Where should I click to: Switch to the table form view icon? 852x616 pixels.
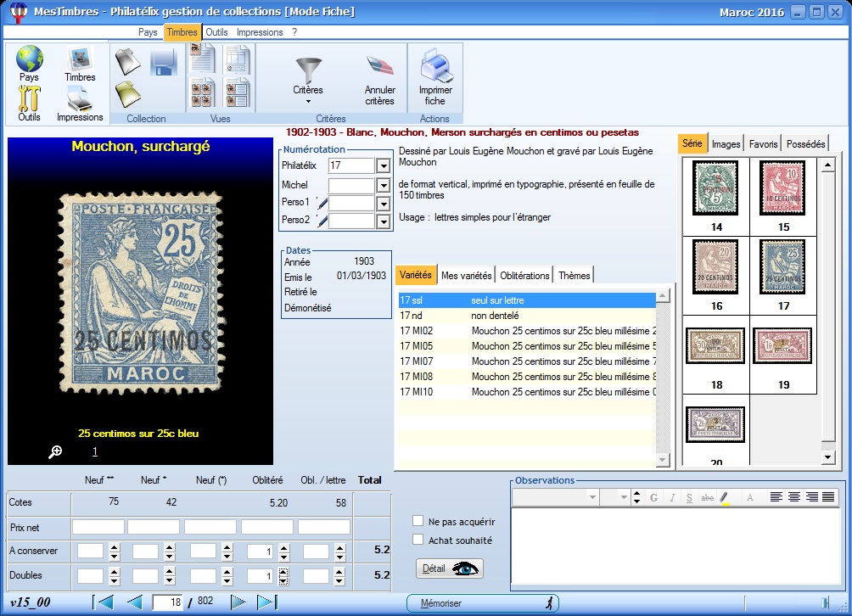pos(238,59)
